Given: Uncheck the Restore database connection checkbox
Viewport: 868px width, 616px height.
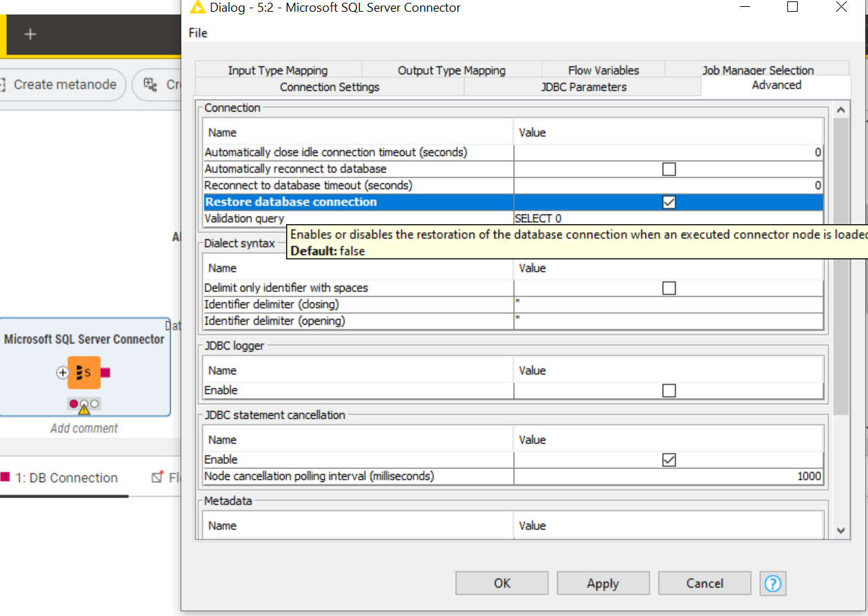Looking at the screenshot, I should click(x=669, y=202).
